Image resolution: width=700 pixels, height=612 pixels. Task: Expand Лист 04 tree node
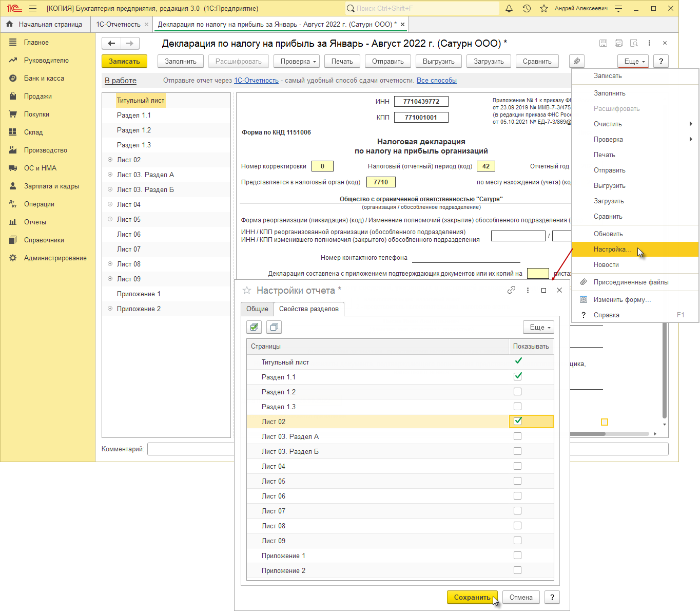pyautogui.click(x=110, y=204)
